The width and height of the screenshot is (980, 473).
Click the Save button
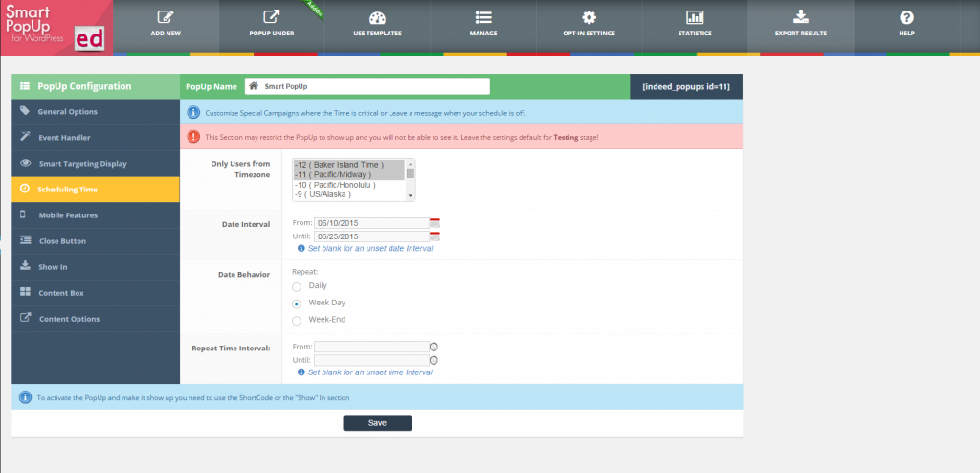point(377,423)
